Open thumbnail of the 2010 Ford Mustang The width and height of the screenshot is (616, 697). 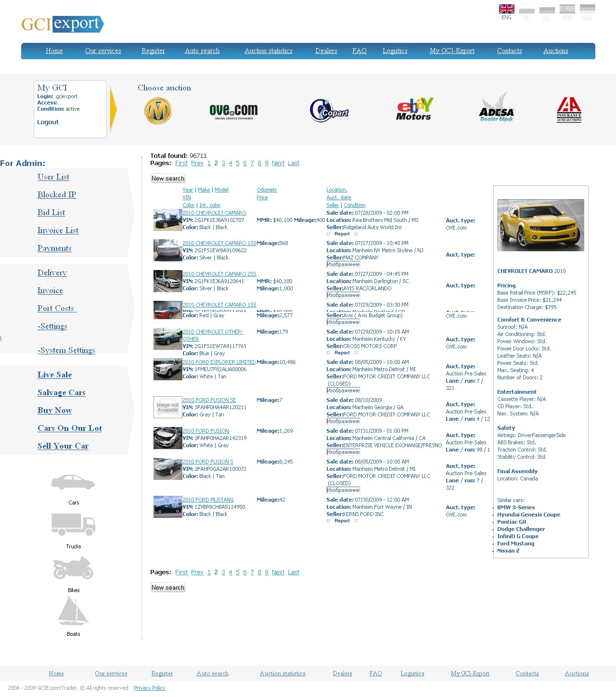click(167, 507)
